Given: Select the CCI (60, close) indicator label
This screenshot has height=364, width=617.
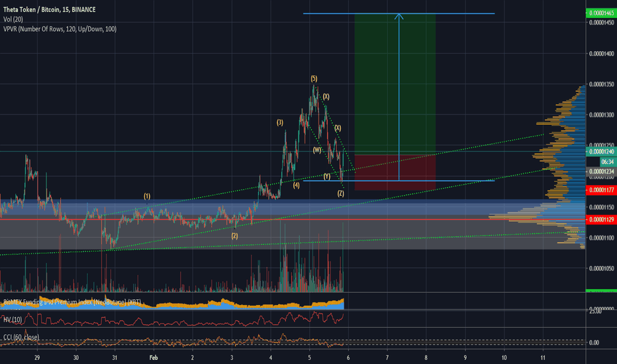Looking at the screenshot, I should click(x=21, y=338).
